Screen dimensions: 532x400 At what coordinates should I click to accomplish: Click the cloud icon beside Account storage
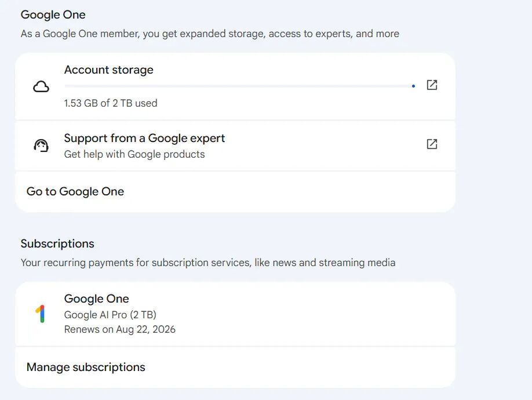41,86
